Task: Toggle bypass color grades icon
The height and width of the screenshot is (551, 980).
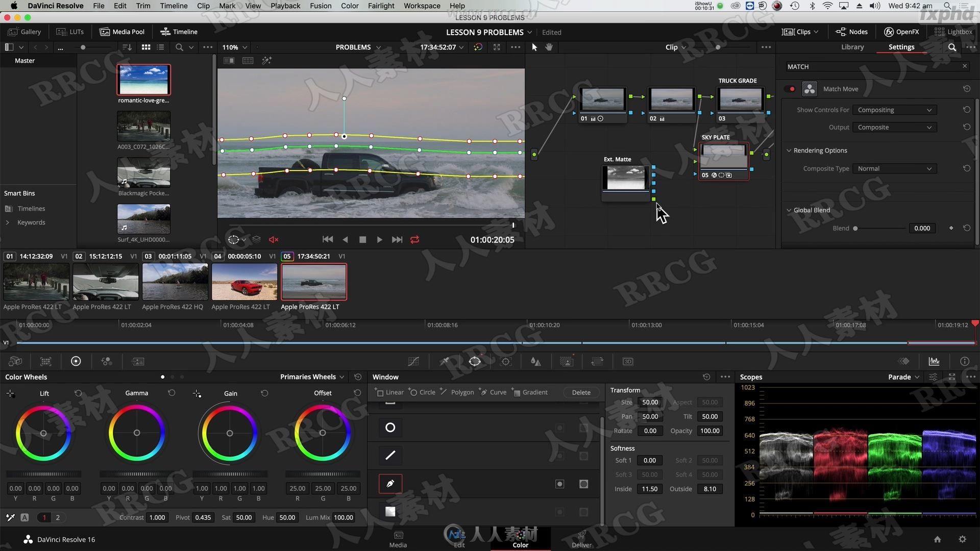Action: (478, 47)
